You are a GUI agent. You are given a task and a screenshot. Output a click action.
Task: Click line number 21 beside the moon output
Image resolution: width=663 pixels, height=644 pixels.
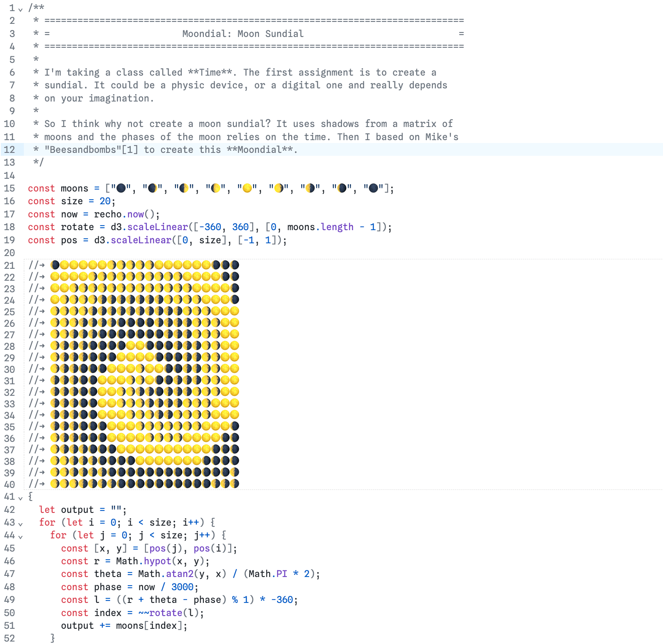tap(9, 265)
